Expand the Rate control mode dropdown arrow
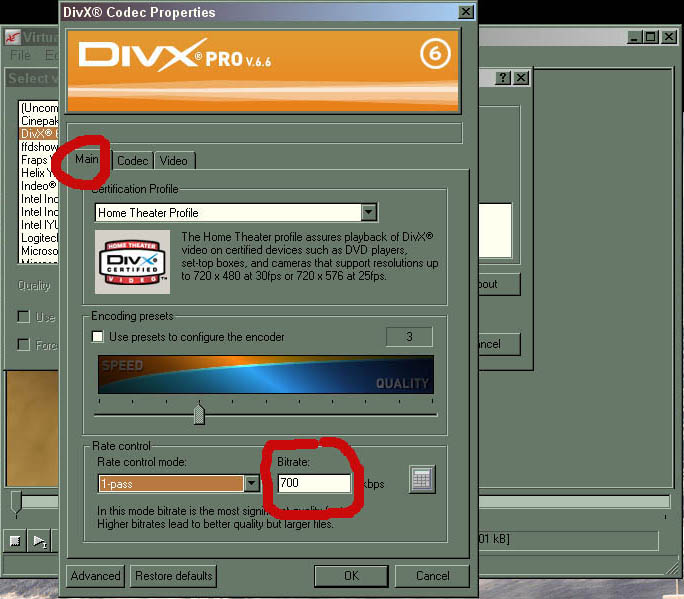The height and width of the screenshot is (599, 684). [252, 483]
